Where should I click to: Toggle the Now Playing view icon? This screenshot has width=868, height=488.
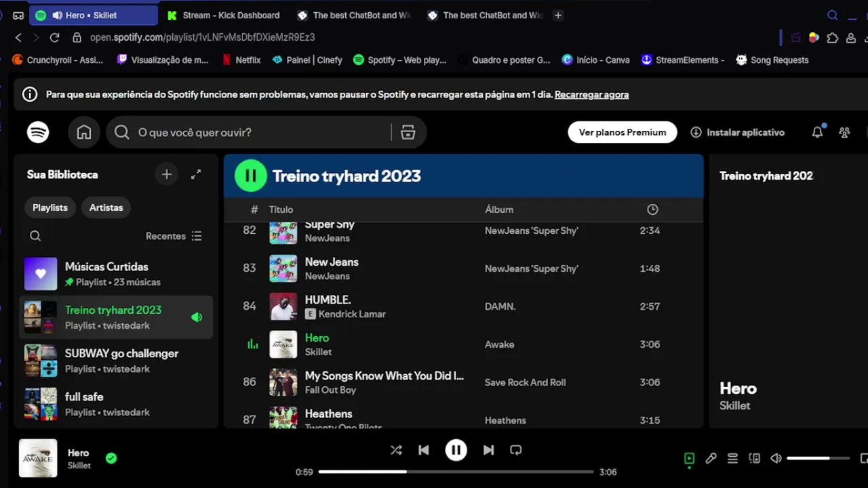pyautogui.click(x=689, y=458)
